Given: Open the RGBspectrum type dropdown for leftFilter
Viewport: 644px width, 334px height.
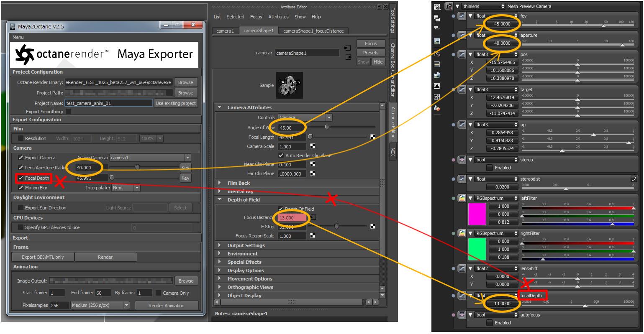Looking at the screenshot, I should pyautogui.click(x=497, y=198).
